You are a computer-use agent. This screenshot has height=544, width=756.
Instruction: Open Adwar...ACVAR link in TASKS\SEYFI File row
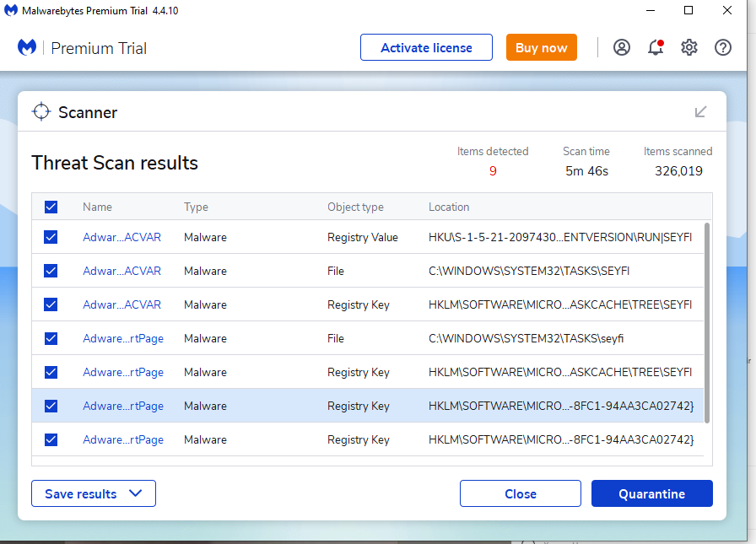tap(122, 271)
